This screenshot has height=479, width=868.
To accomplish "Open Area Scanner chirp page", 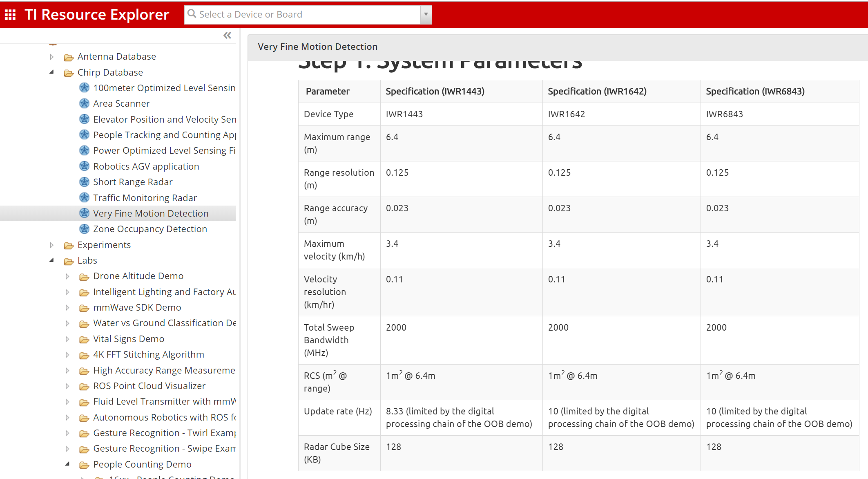I will (121, 103).
